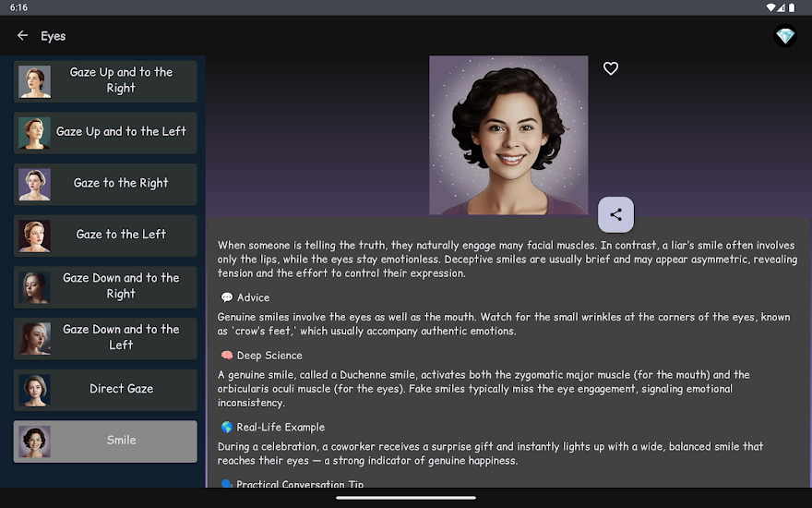Screen dimensions: 812x508
Task: Click the brain Deep Science icon
Action: coord(227,356)
